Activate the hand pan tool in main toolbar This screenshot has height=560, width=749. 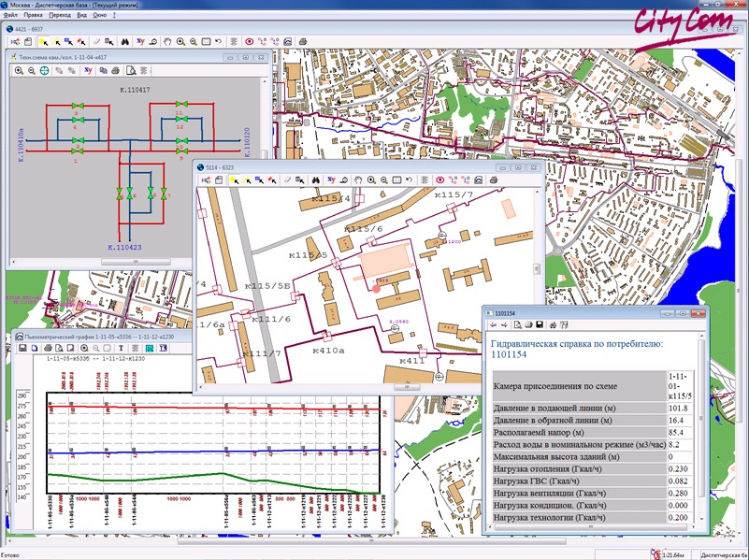tap(167, 42)
